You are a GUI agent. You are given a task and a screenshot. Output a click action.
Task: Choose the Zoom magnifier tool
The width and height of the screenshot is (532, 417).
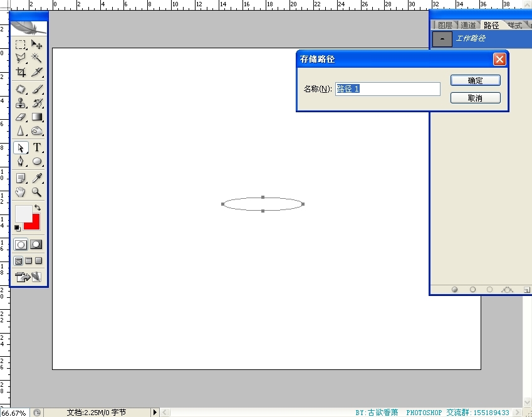click(x=37, y=192)
